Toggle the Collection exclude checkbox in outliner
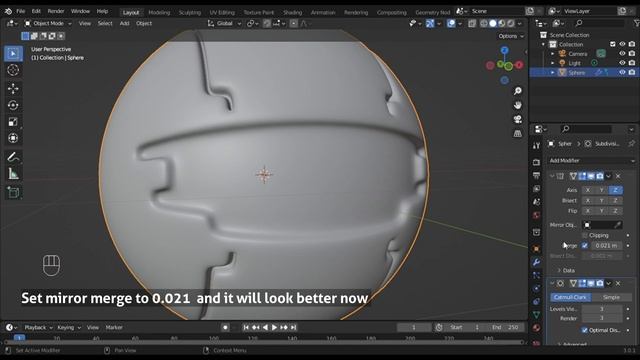 click(613, 44)
